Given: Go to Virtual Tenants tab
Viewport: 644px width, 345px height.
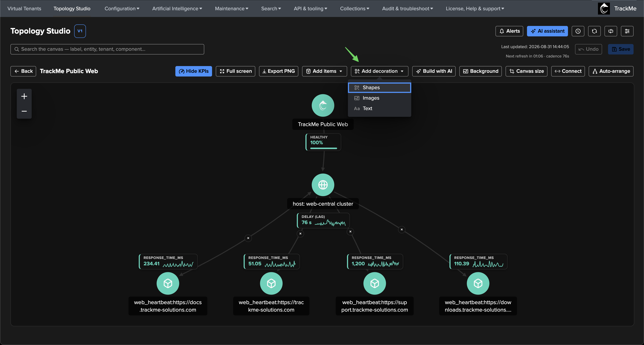Looking at the screenshot, I should coord(24,9).
